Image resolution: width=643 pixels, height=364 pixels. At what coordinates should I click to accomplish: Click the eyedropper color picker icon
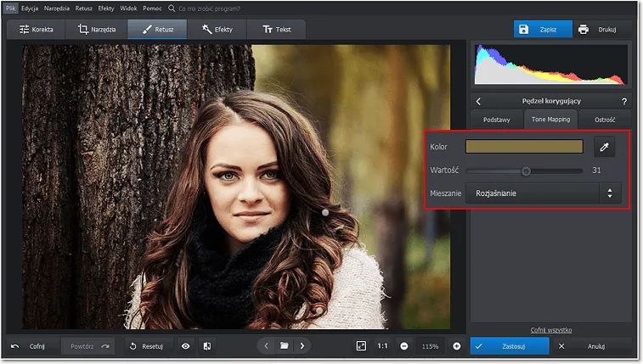(x=605, y=147)
